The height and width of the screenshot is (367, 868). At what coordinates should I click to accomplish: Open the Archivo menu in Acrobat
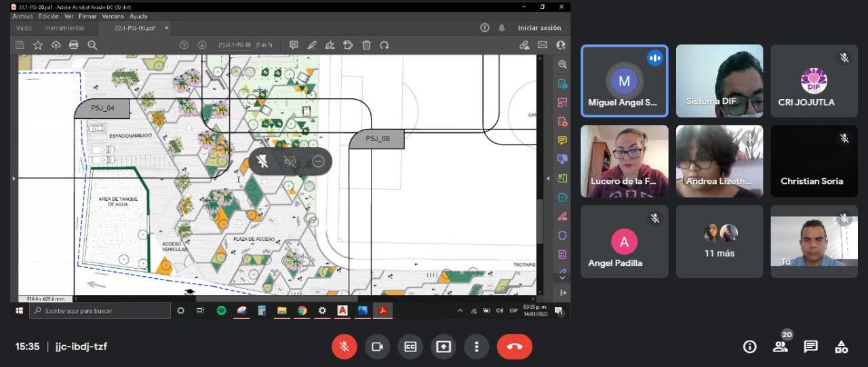[x=22, y=16]
